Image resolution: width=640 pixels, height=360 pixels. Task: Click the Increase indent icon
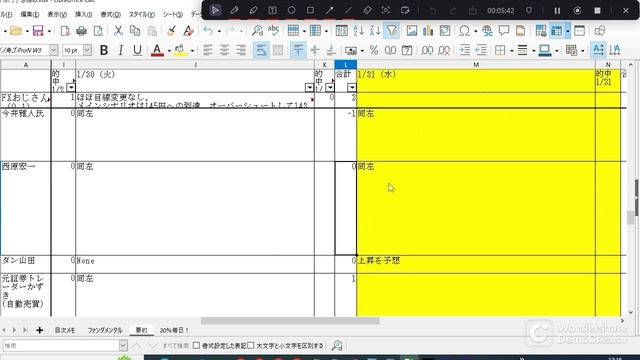click(x=464, y=50)
